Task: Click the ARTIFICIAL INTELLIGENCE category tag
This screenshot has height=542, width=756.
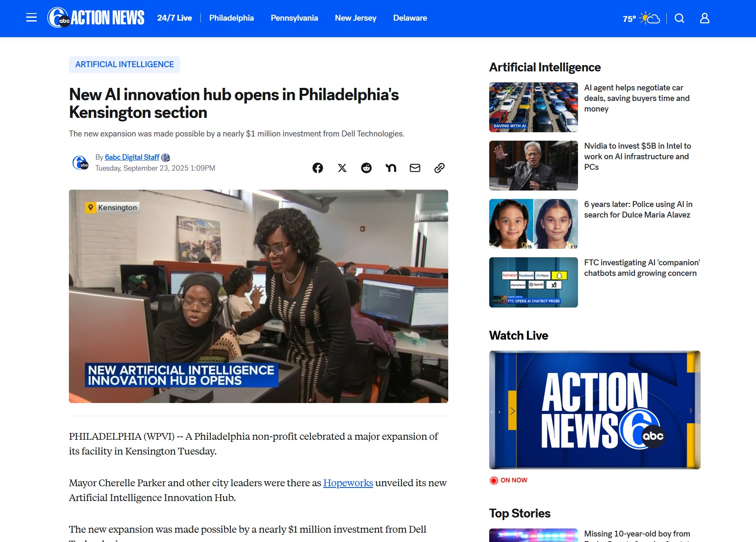Action: (124, 65)
